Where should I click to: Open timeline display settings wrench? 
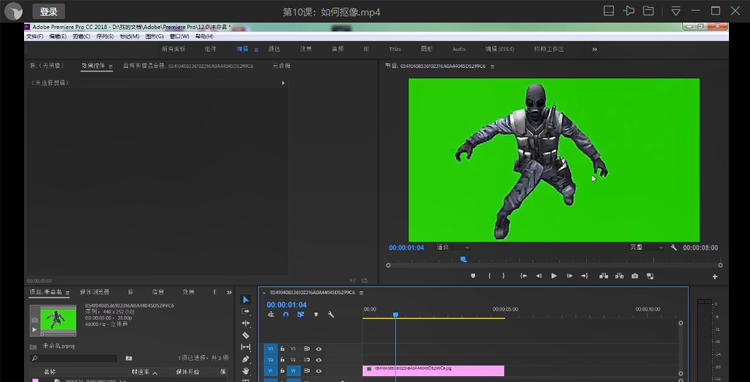(x=331, y=315)
